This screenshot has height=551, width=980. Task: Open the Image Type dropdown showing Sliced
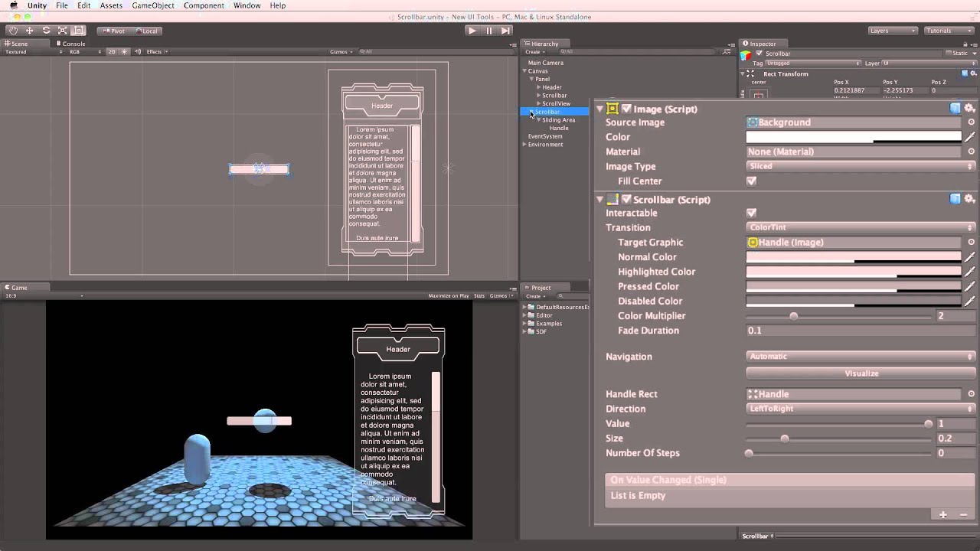click(861, 166)
